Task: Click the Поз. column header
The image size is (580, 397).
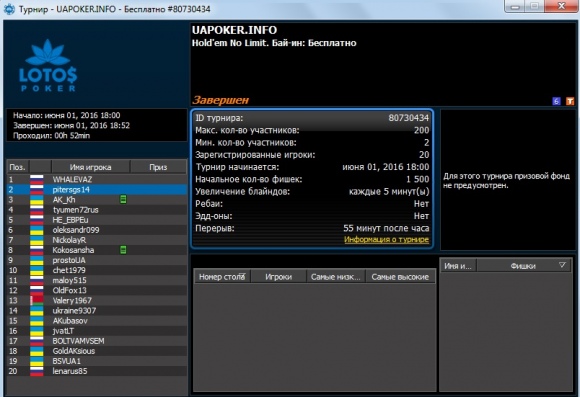Action: (x=18, y=167)
